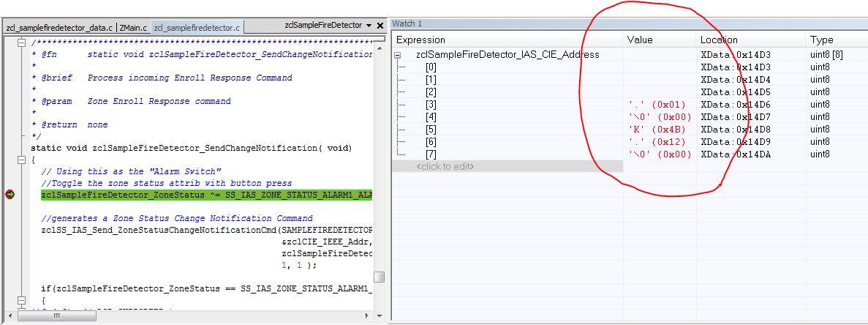Click the Type column header
This screenshot has height=325, width=868.
(822, 40)
